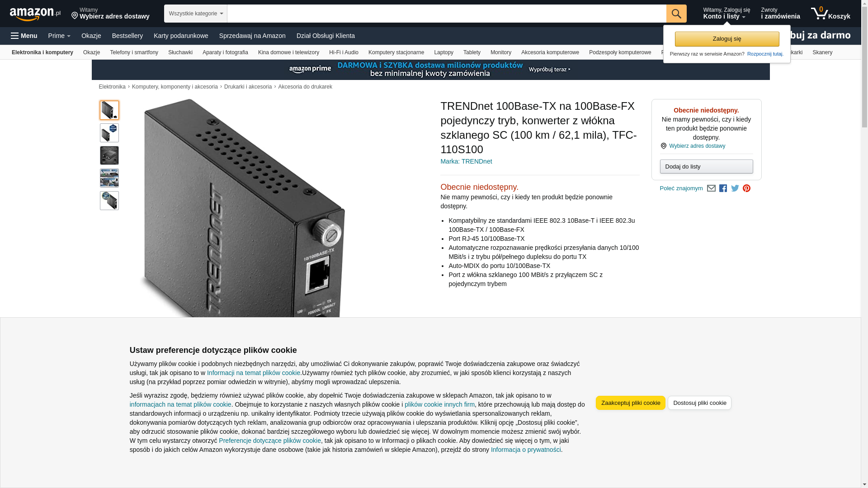The height and width of the screenshot is (488, 868).
Task: Share product on Pinterest icon
Action: pyautogui.click(x=746, y=188)
